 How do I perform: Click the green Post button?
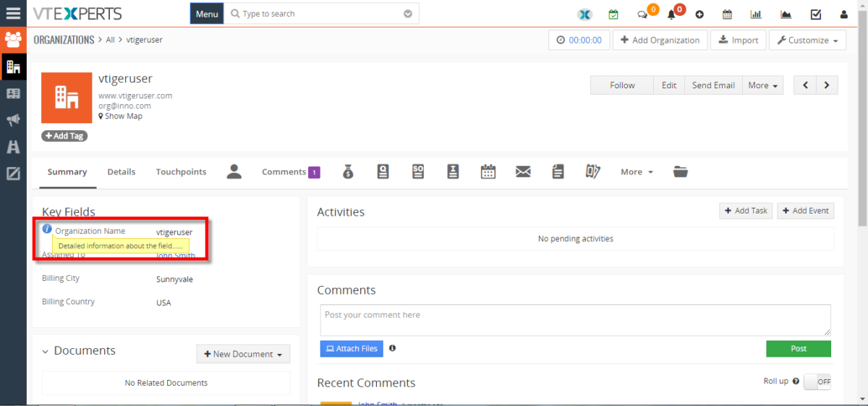(799, 349)
